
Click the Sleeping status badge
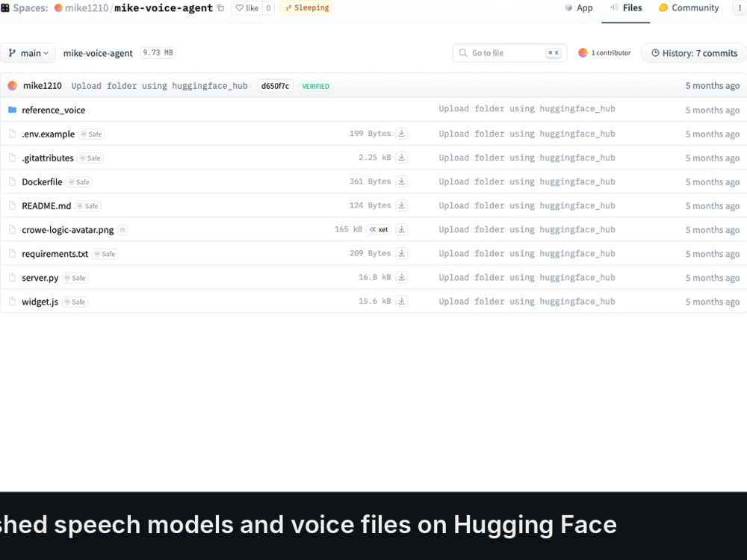tap(307, 8)
